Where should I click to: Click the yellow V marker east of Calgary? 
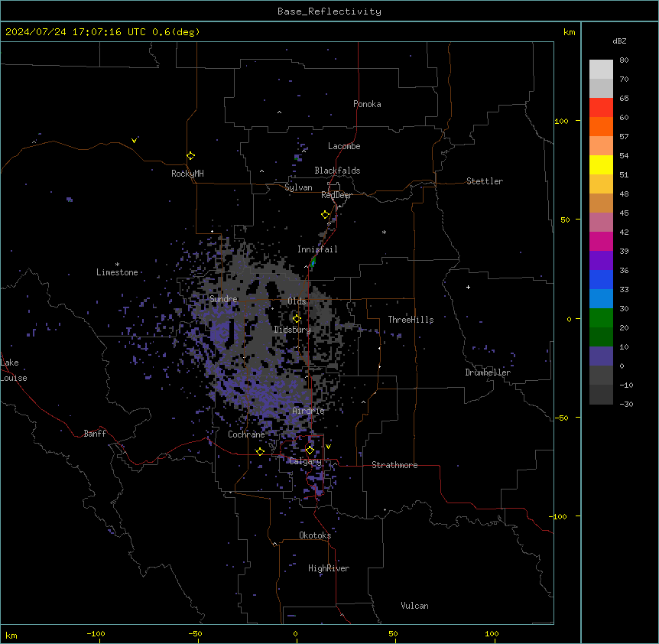point(328,447)
